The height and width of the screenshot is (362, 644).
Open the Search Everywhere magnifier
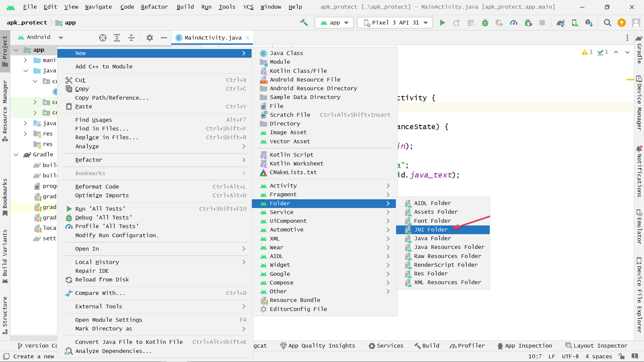(607, 23)
